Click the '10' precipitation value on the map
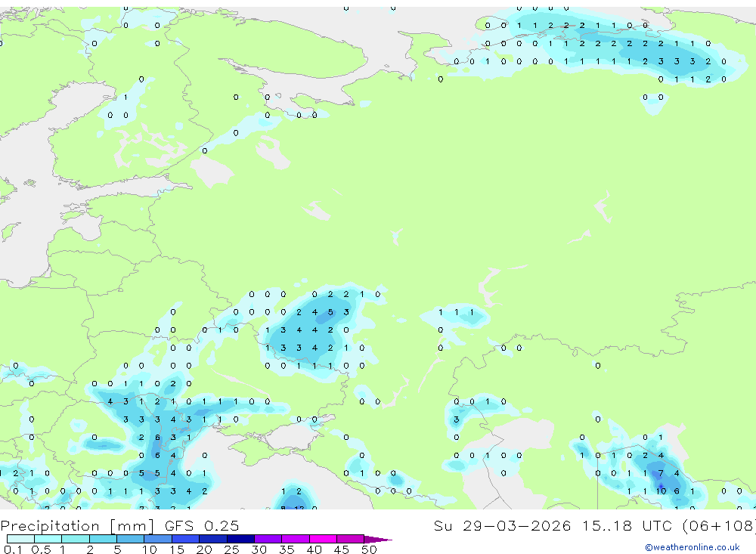The image size is (756, 554). point(661,491)
